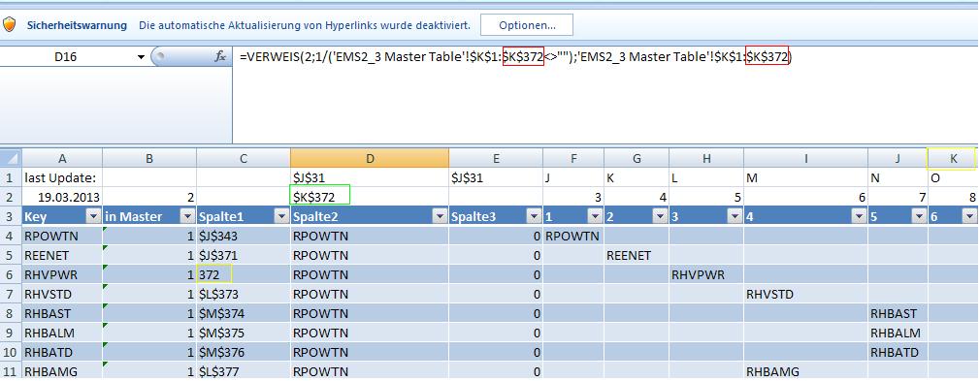Select row 6 header
The image size is (980, 381).
[x=12, y=274]
